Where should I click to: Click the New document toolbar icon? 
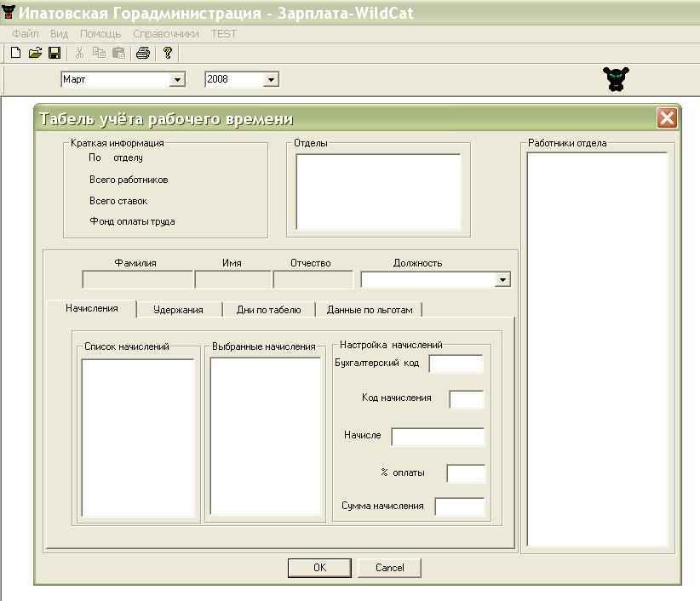point(15,53)
